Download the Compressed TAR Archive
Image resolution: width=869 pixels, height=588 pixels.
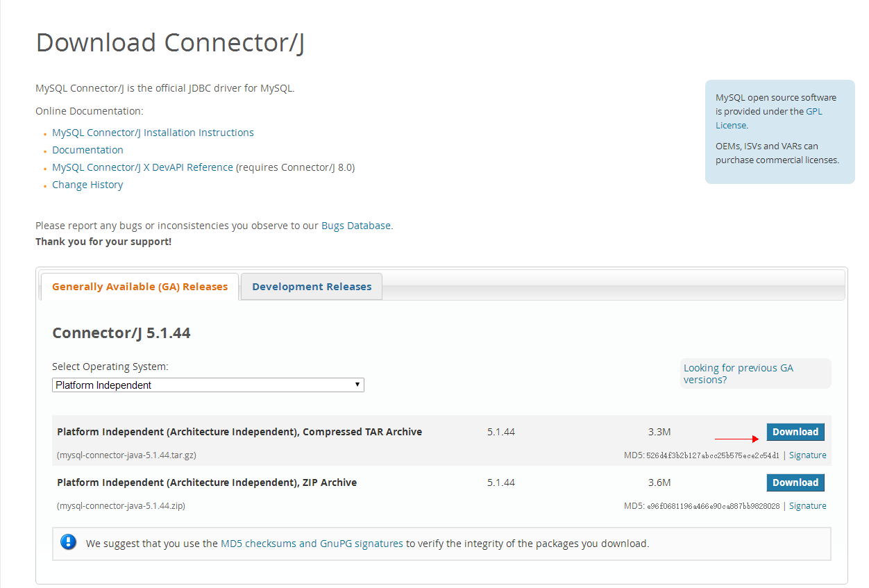point(795,432)
